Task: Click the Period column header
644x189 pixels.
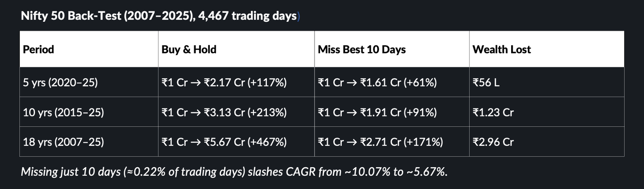Action: (x=39, y=50)
